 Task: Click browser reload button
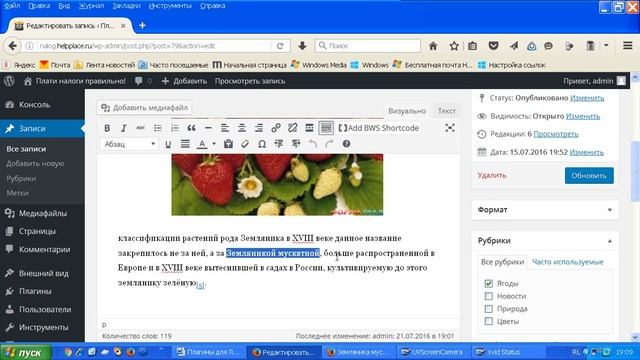280,46
